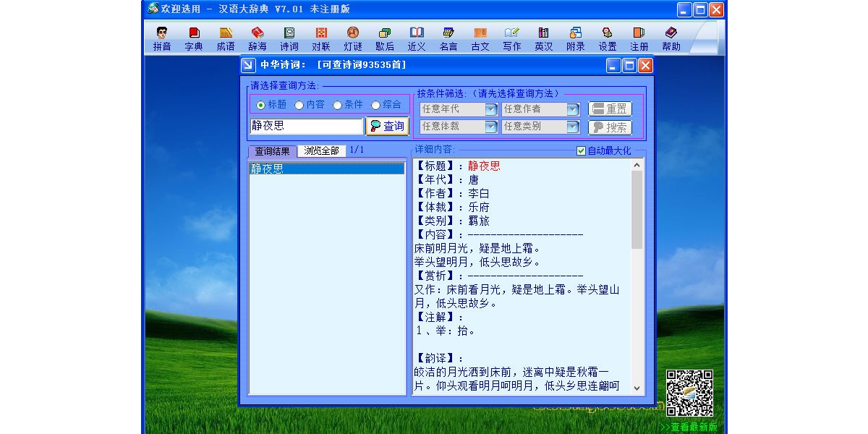This screenshot has width=868, height=434.
Task: Click the note text 1、举：抬。
Action: coord(446,331)
